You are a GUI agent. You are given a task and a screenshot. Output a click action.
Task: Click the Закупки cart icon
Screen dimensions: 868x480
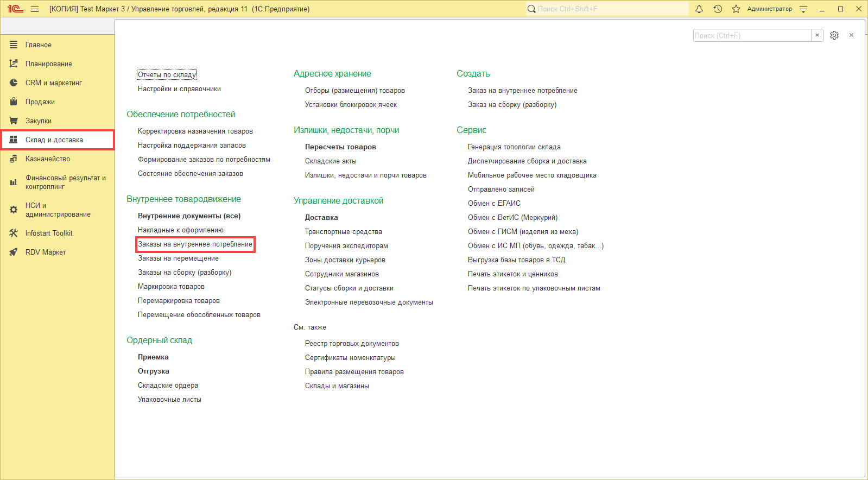pyautogui.click(x=14, y=121)
